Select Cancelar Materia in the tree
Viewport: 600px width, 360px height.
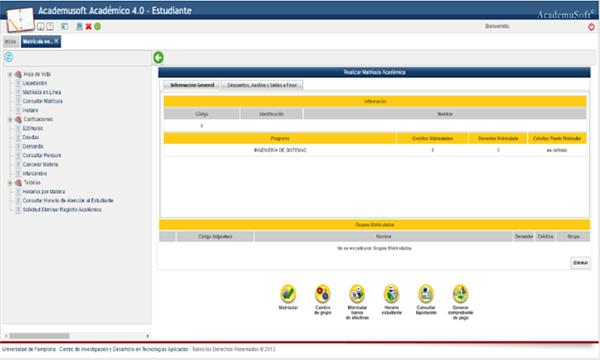click(x=41, y=165)
